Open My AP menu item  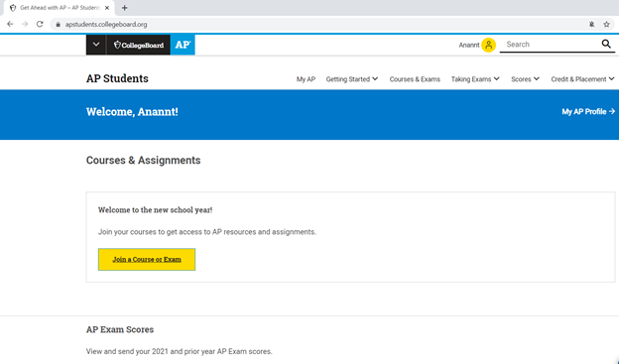[x=306, y=79]
